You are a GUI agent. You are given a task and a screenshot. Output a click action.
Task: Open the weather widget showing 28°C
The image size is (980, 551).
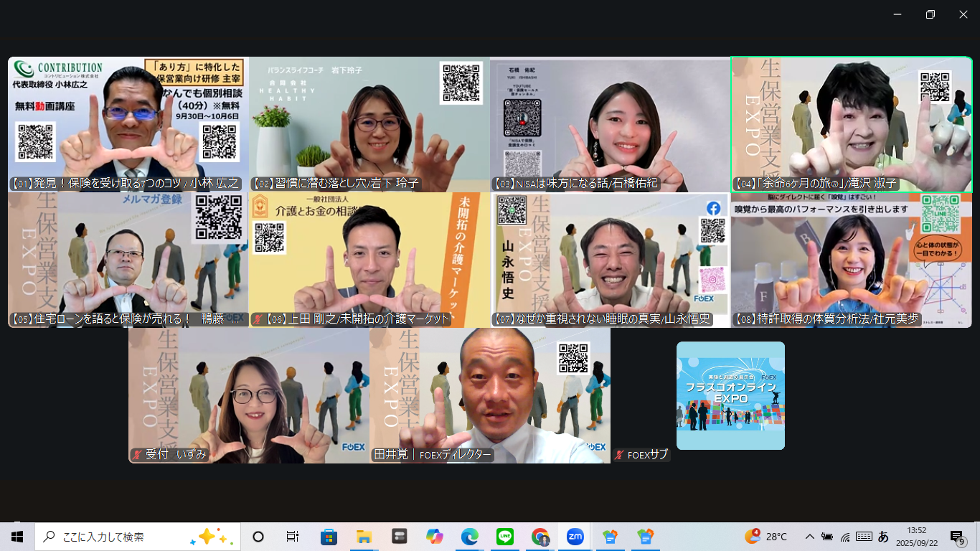(766, 537)
